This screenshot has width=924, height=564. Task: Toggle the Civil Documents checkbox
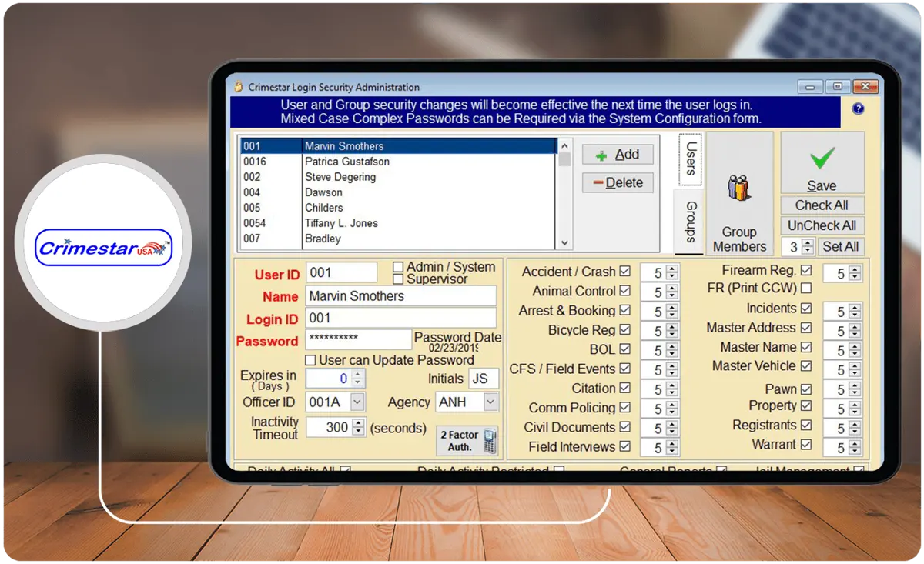[x=624, y=427]
